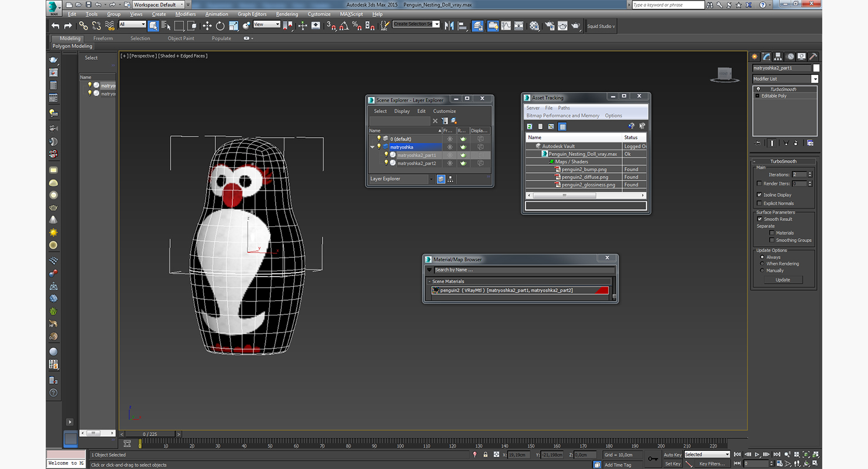Screen dimensions: 868x469
Task: Click the Update button in TurboSmooth
Action: point(783,280)
